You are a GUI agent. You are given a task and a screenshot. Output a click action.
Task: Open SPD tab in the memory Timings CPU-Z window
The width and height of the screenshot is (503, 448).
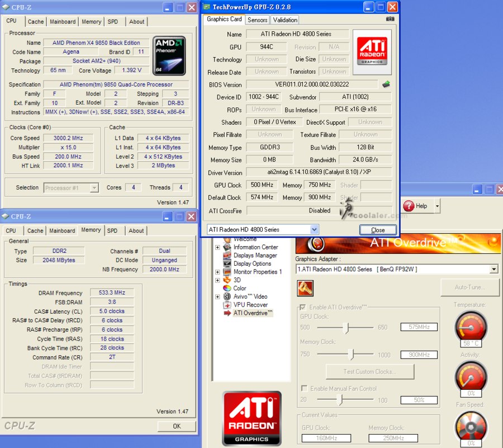coord(112,230)
